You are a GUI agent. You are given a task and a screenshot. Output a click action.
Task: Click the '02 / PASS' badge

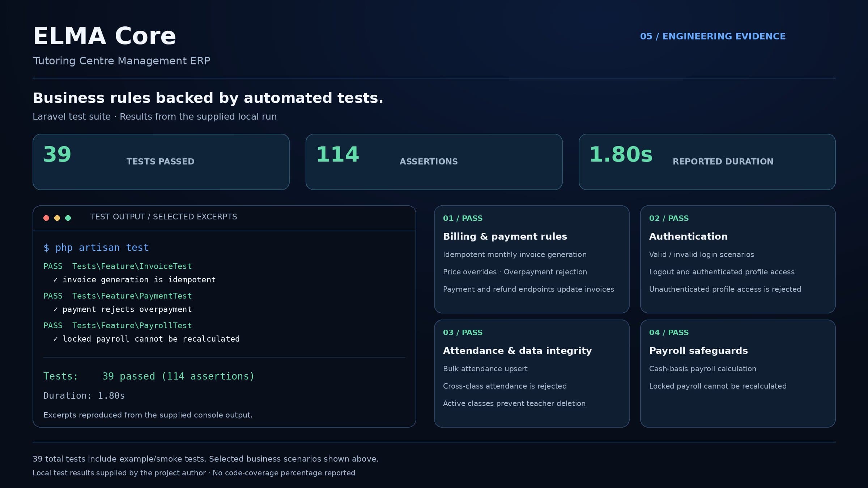(x=669, y=218)
